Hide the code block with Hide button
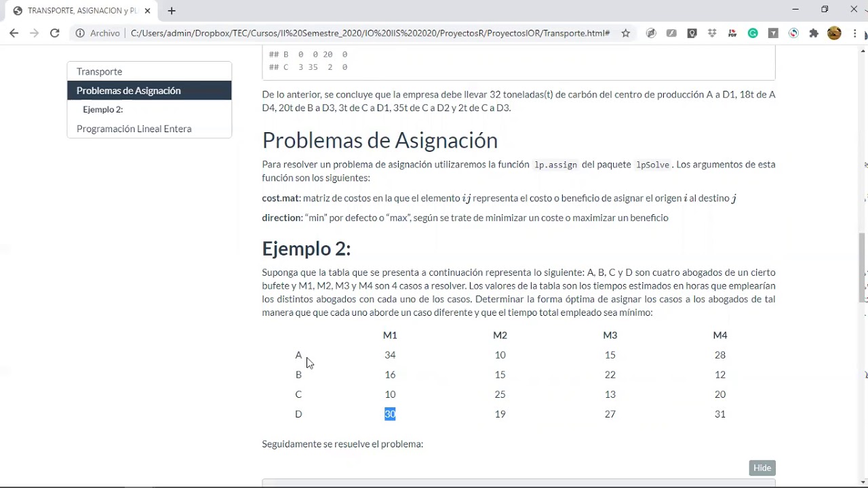Screen dimensions: 868x488 (762, 468)
